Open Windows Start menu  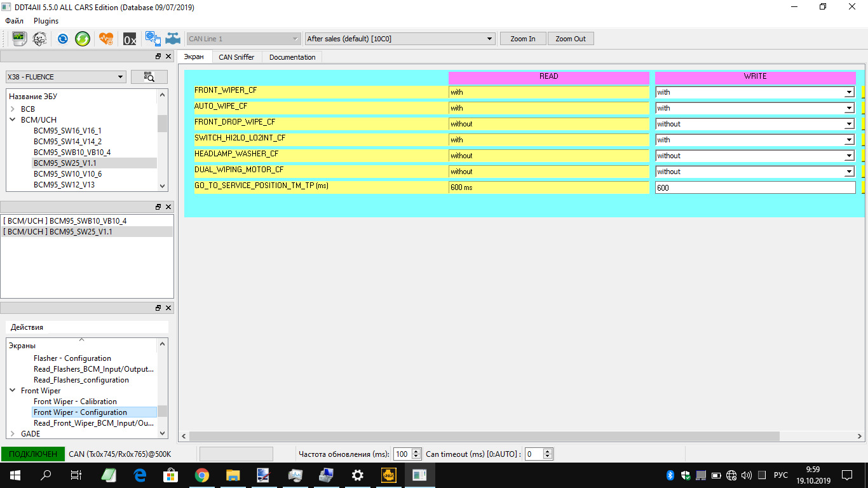15,475
